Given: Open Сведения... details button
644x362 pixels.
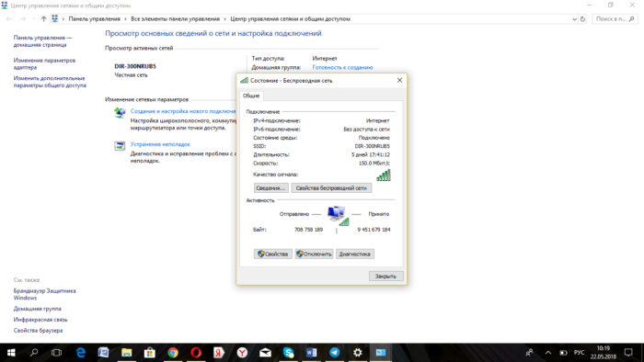Looking at the screenshot, I should (x=271, y=188).
